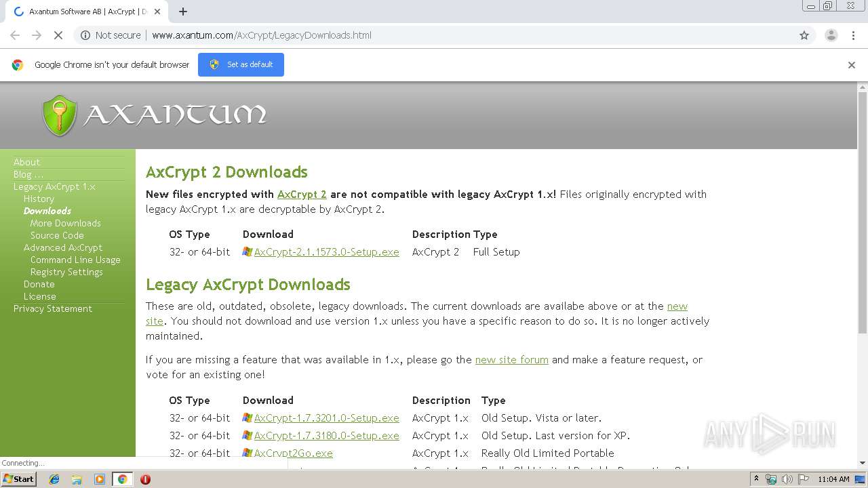Image resolution: width=868 pixels, height=488 pixels.
Task: Click the page scrollbar up arrow
Action: pyautogui.click(x=863, y=87)
